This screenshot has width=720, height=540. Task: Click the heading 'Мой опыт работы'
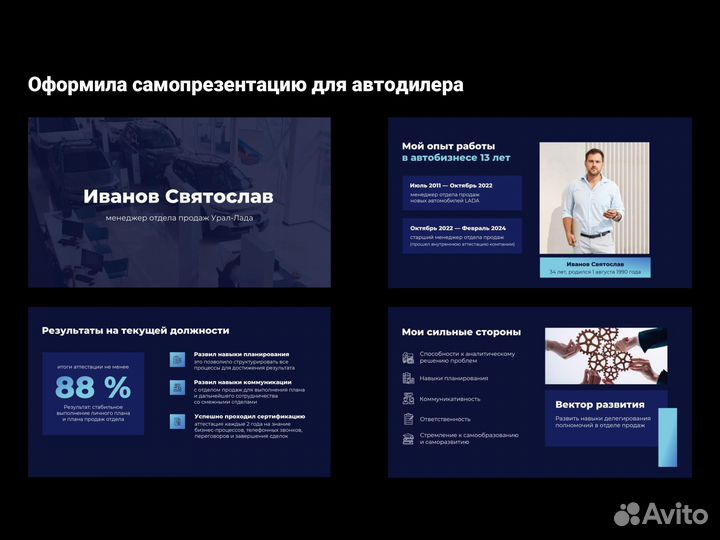coord(449,146)
